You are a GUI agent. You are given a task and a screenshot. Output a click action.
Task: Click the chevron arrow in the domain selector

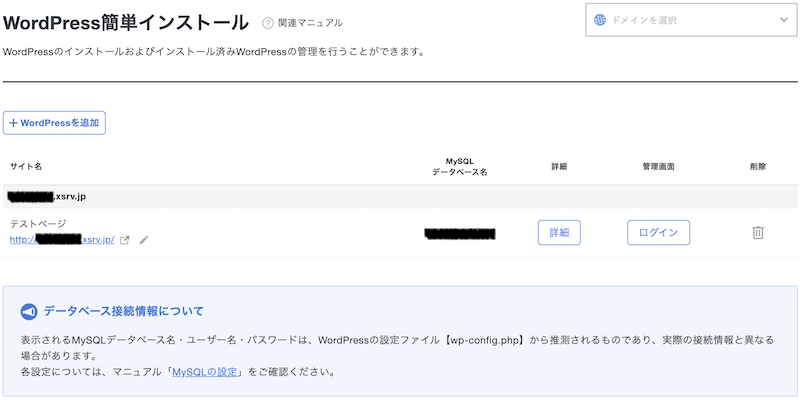coord(784,20)
